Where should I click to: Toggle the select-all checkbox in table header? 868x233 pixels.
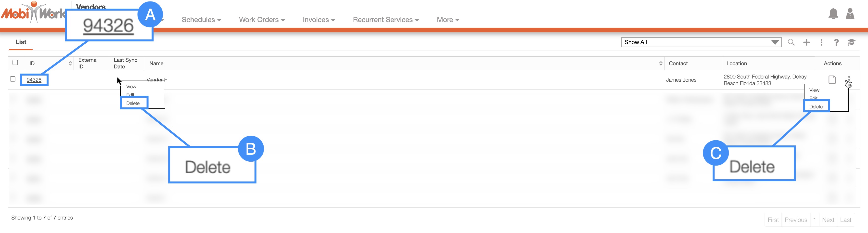(15, 63)
